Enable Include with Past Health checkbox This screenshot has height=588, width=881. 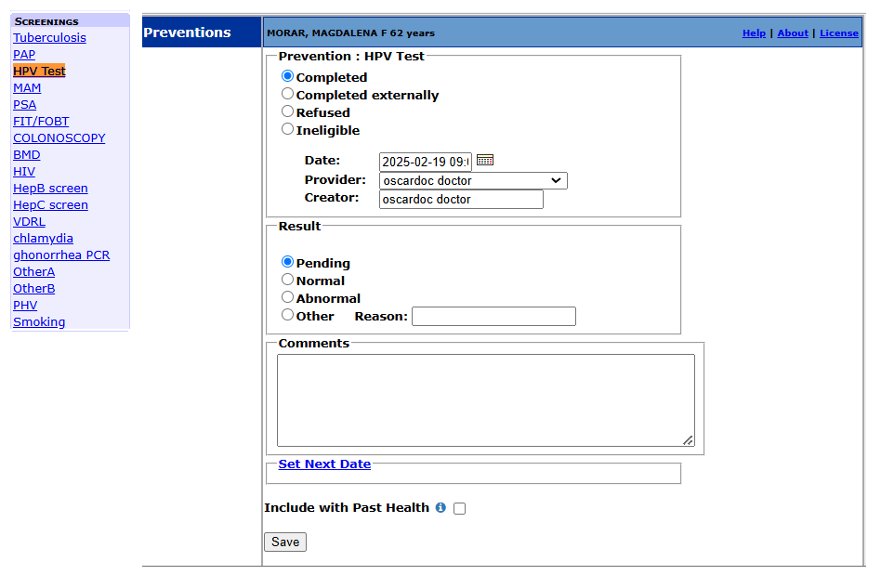tap(459, 509)
